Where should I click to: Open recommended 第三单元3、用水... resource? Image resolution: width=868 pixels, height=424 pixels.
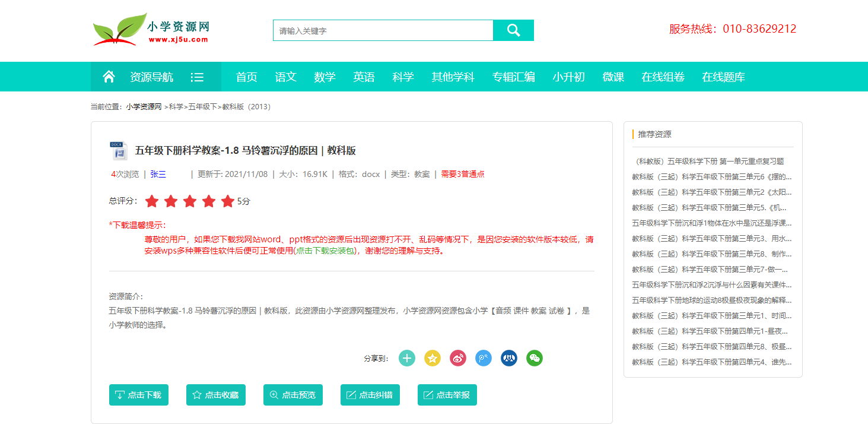click(712, 239)
